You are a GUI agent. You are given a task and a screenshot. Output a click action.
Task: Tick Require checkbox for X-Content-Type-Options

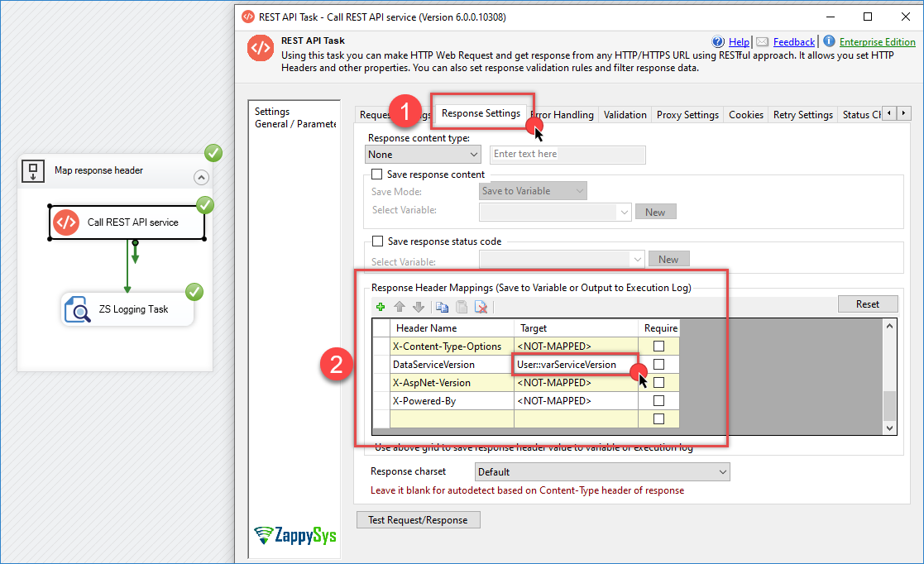point(658,346)
